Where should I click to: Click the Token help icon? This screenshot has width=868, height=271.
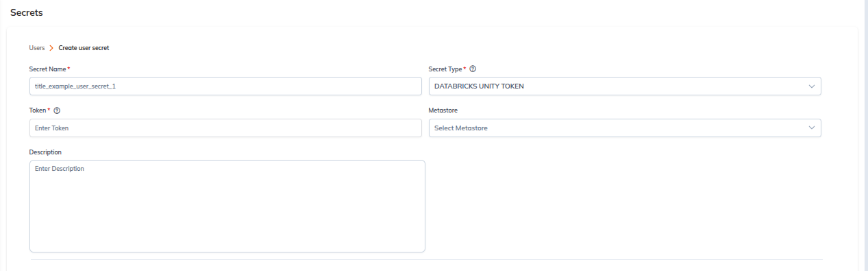pyautogui.click(x=57, y=110)
